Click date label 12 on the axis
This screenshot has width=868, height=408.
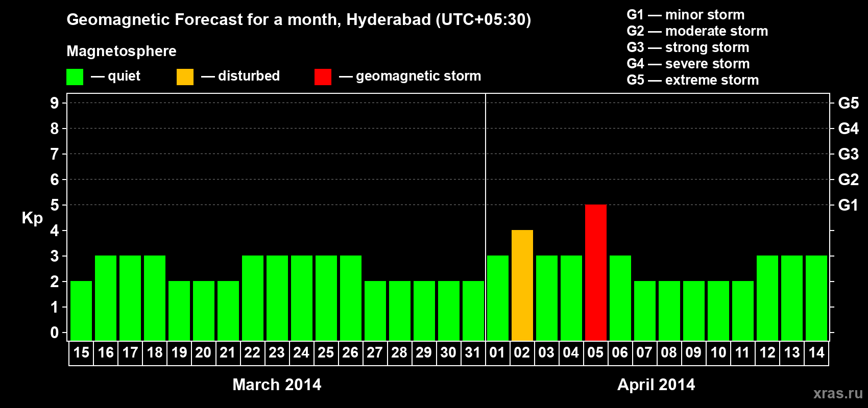(767, 353)
